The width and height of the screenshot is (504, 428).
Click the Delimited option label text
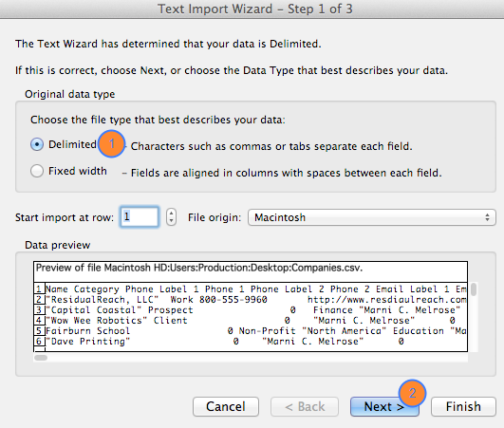72,144
